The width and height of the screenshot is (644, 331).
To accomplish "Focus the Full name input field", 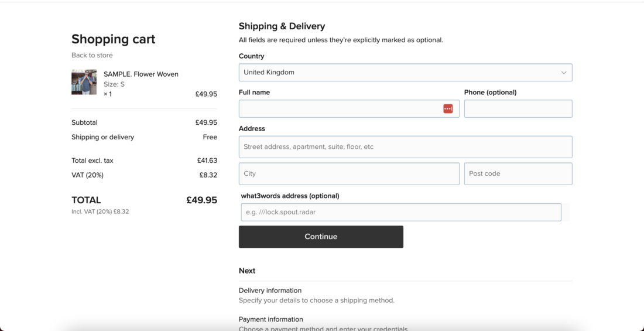I will click(340, 109).
